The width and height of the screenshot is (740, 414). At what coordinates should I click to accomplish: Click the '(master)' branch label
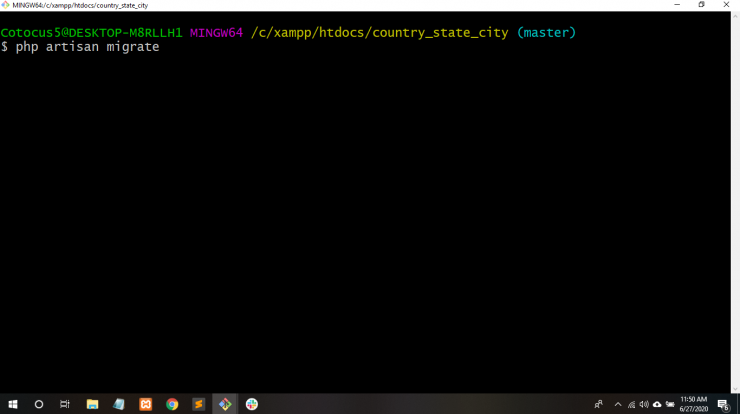(x=547, y=33)
